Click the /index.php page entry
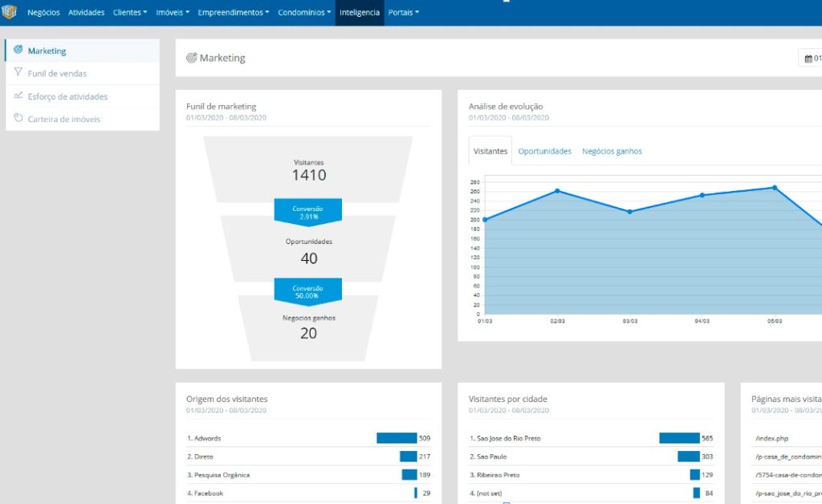 point(771,438)
